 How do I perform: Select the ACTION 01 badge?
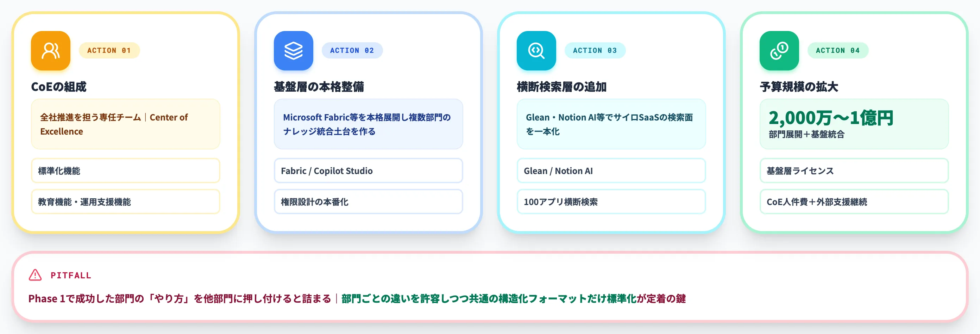point(109,50)
